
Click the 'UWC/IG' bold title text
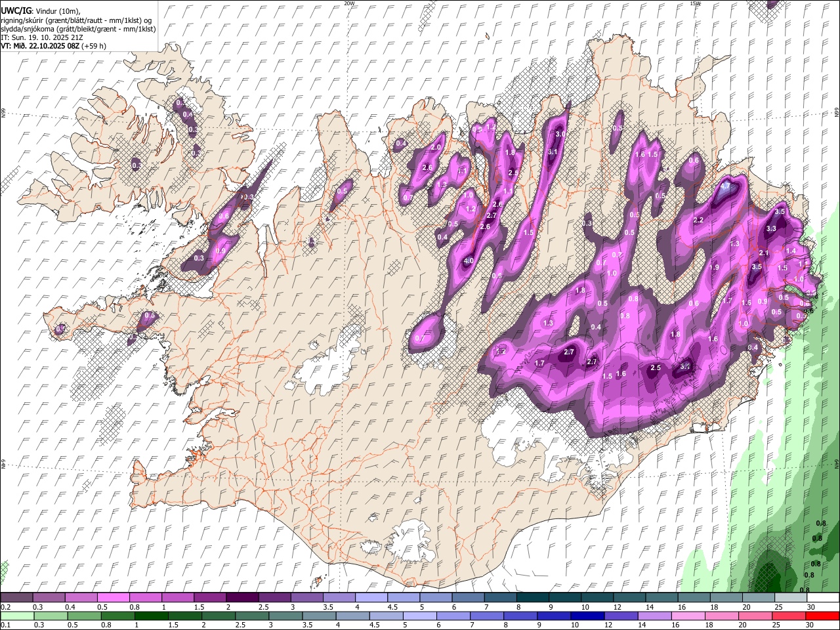(15, 11)
